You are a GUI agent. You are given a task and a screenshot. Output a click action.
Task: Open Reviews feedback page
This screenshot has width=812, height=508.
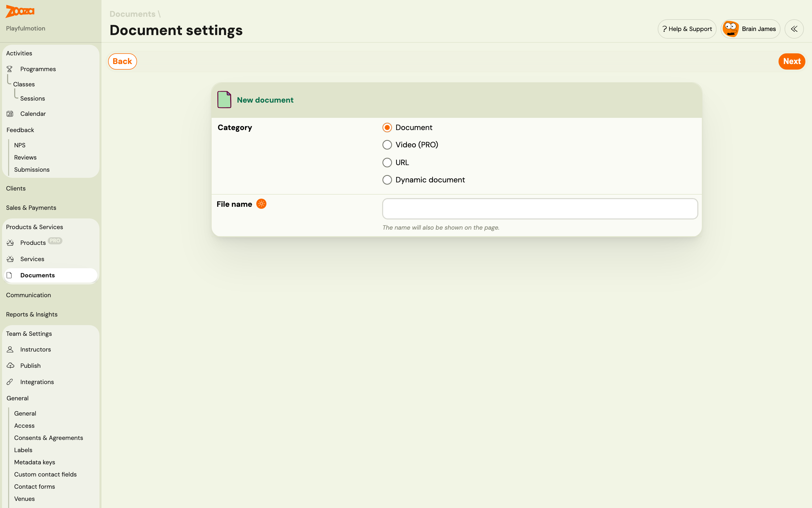pyautogui.click(x=25, y=157)
